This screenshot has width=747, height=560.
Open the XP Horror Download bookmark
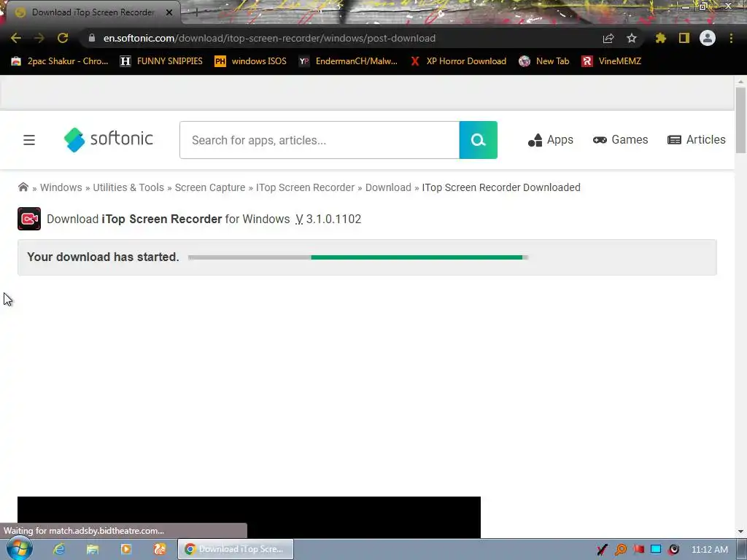pos(458,61)
